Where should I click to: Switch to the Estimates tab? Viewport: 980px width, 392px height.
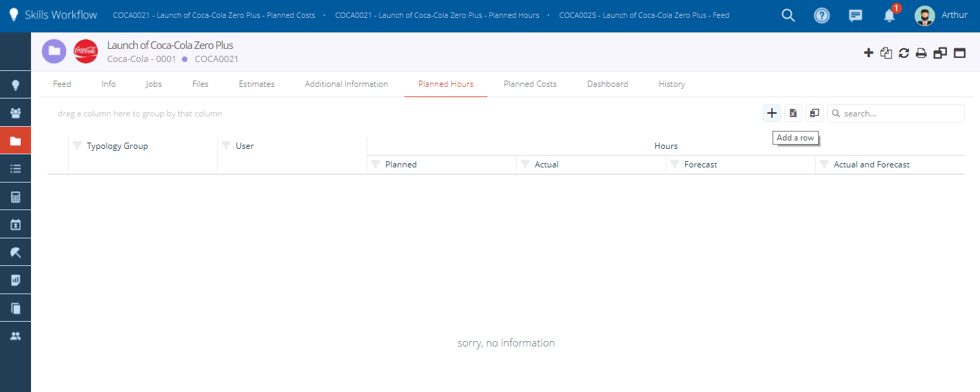point(256,84)
